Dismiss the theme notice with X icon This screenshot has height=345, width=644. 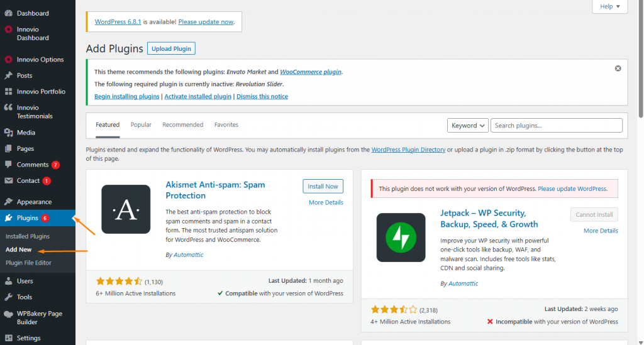point(618,68)
